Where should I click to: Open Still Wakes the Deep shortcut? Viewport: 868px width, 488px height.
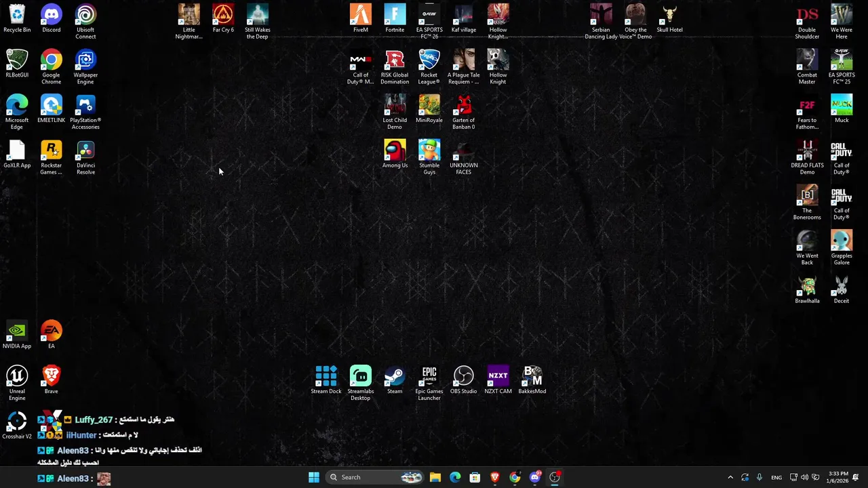point(258,22)
